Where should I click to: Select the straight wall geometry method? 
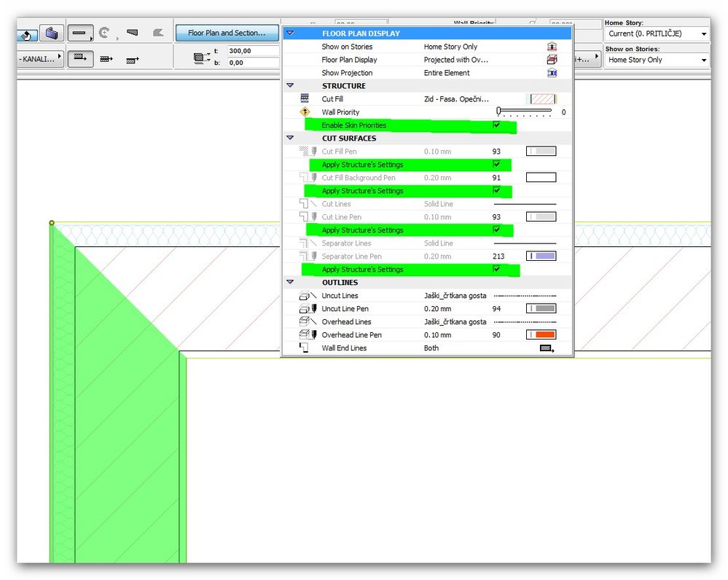(80, 33)
